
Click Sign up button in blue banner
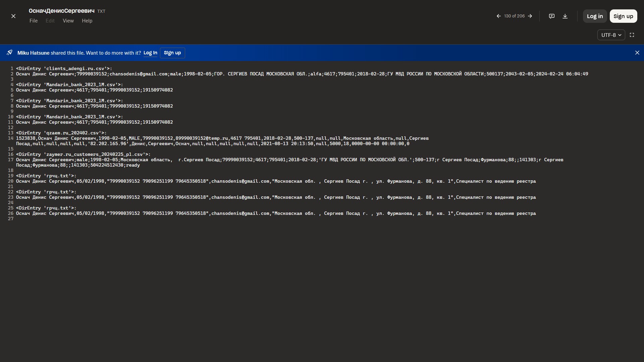pyautogui.click(x=172, y=53)
